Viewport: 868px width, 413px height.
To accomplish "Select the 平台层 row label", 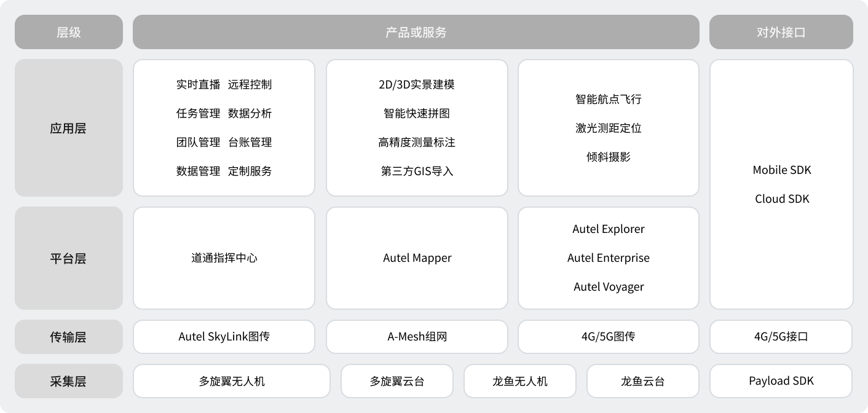I will point(69,258).
